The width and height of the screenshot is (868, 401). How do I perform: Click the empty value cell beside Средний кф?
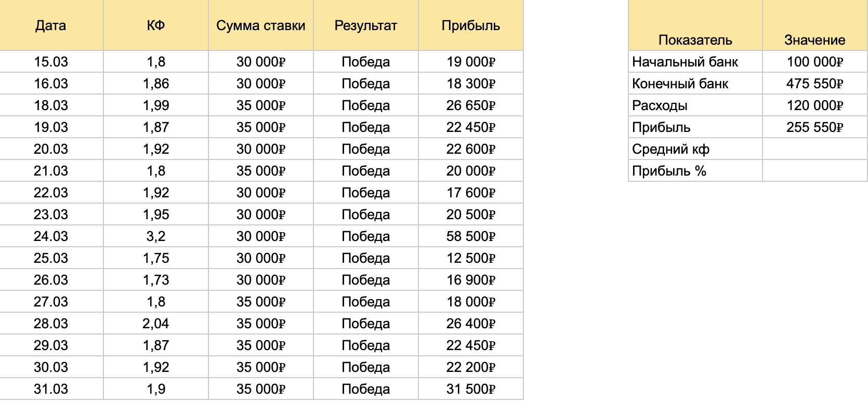pyautogui.click(x=814, y=149)
